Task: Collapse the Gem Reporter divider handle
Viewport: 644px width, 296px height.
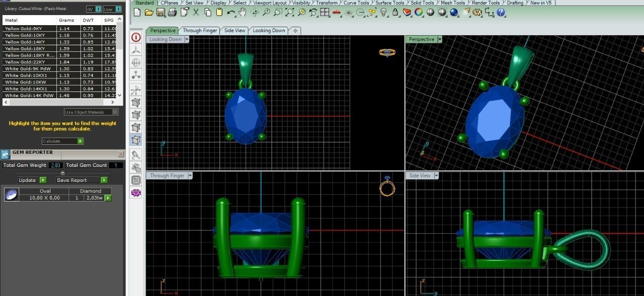Action: pyautogui.click(x=62, y=173)
